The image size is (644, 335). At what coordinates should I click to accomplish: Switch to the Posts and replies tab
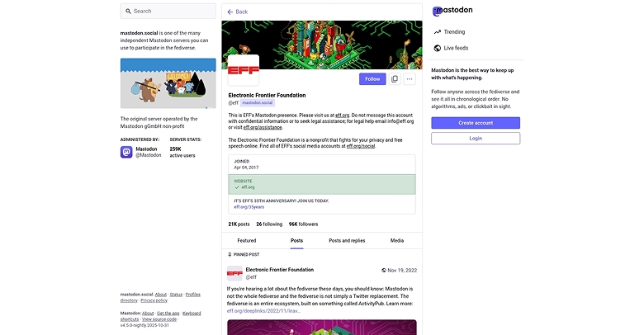[347, 240]
